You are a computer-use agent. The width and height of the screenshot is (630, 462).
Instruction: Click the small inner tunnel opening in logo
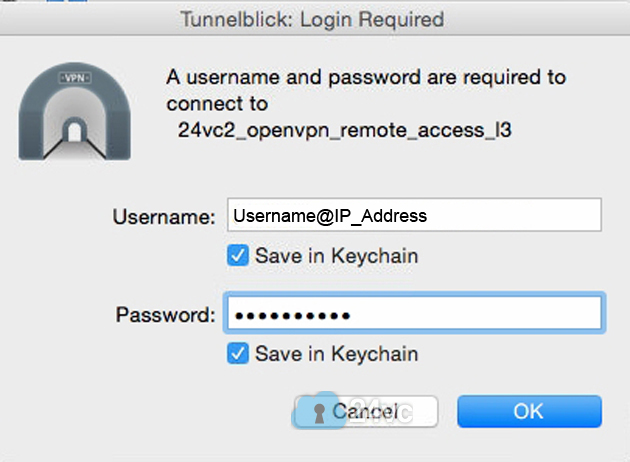pos(75,130)
